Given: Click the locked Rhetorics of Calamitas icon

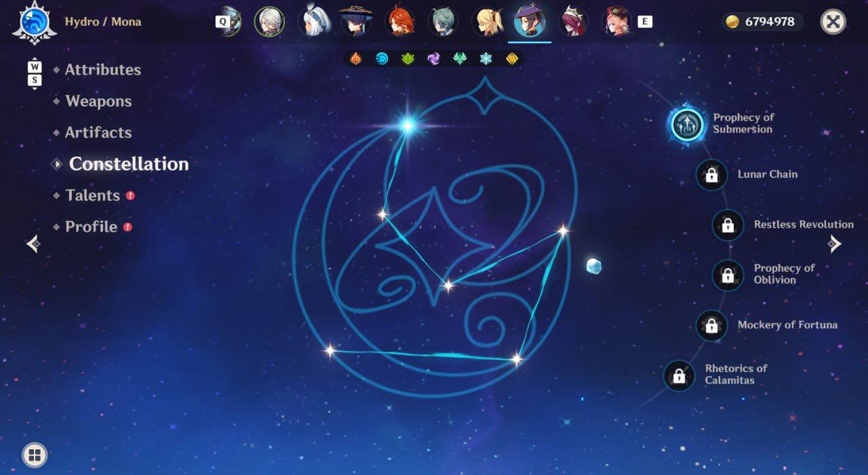Looking at the screenshot, I should coord(679,375).
